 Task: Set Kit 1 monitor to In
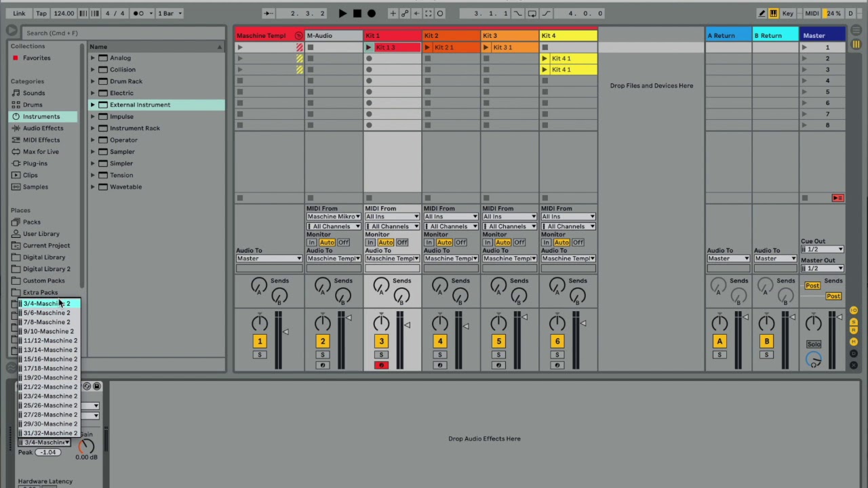point(370,243)
